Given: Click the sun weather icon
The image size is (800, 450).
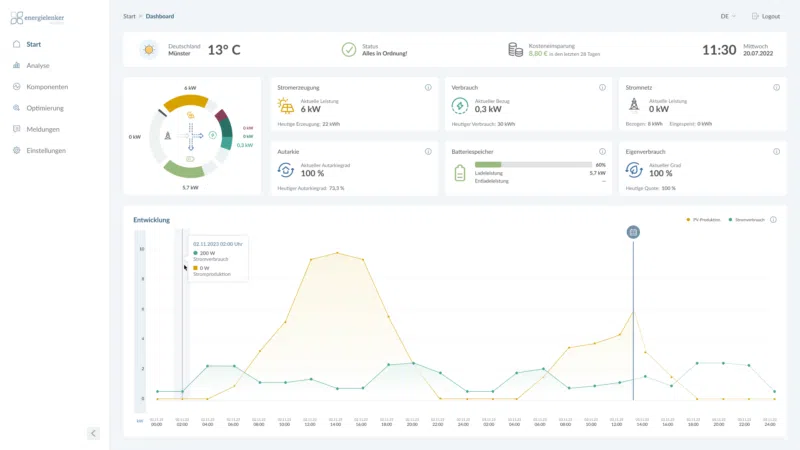Looking at the screenshot, I should (149, 49).
